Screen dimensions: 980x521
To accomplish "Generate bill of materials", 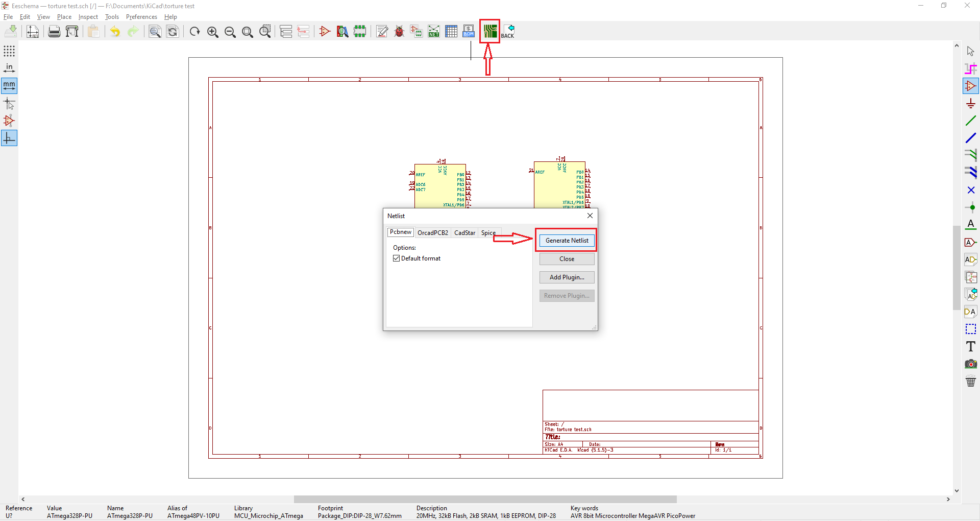I will 469,32.
